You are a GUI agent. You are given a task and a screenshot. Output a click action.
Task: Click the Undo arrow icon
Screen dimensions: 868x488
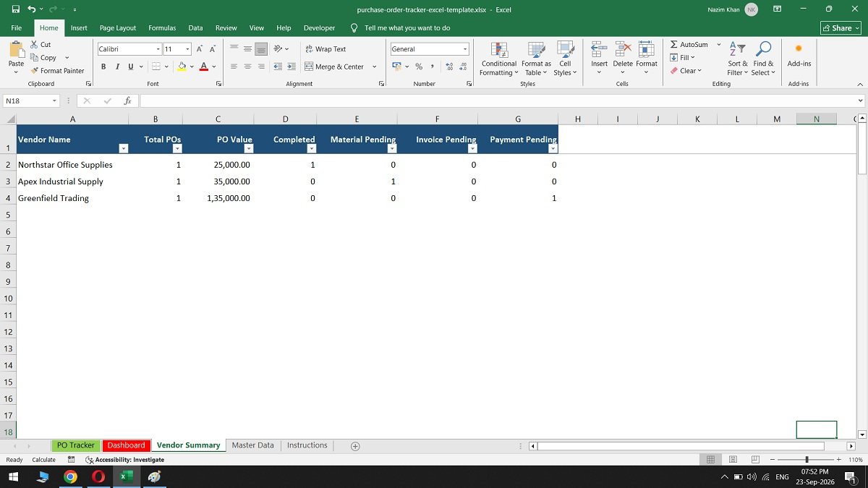(x=32, y=9)
